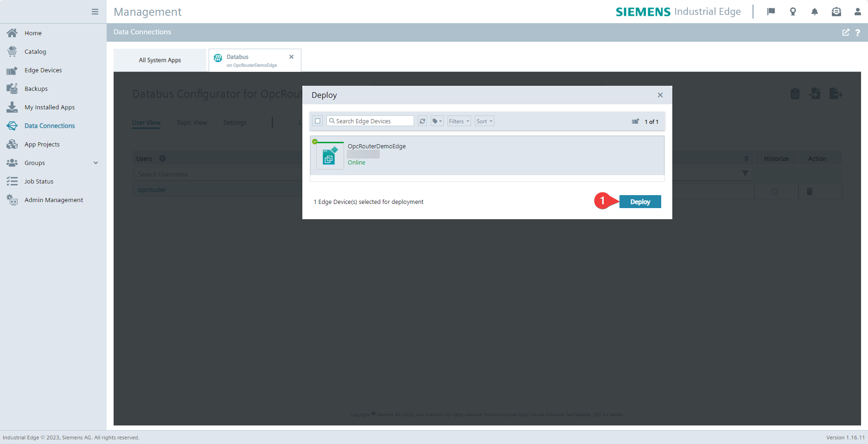Go to Edge Devices in sidebar
The height and width of the screenshot is (444, 868).
(x=43, y=70)
